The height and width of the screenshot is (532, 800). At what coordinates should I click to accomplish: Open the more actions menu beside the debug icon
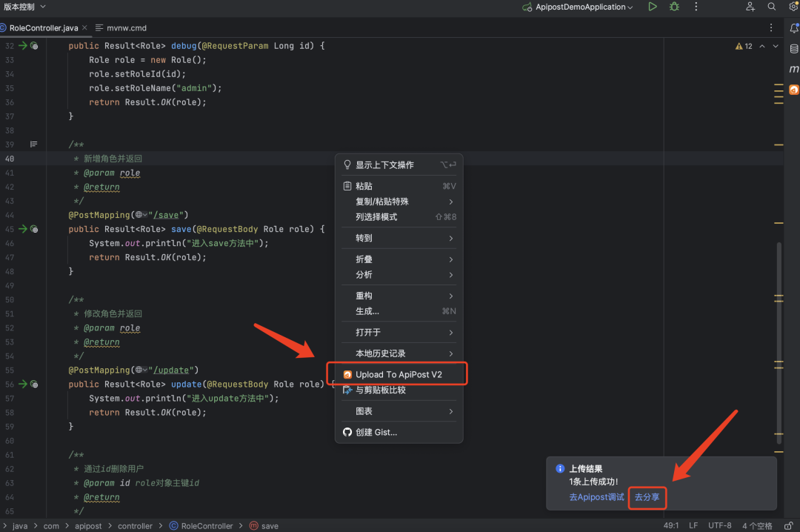696,7
